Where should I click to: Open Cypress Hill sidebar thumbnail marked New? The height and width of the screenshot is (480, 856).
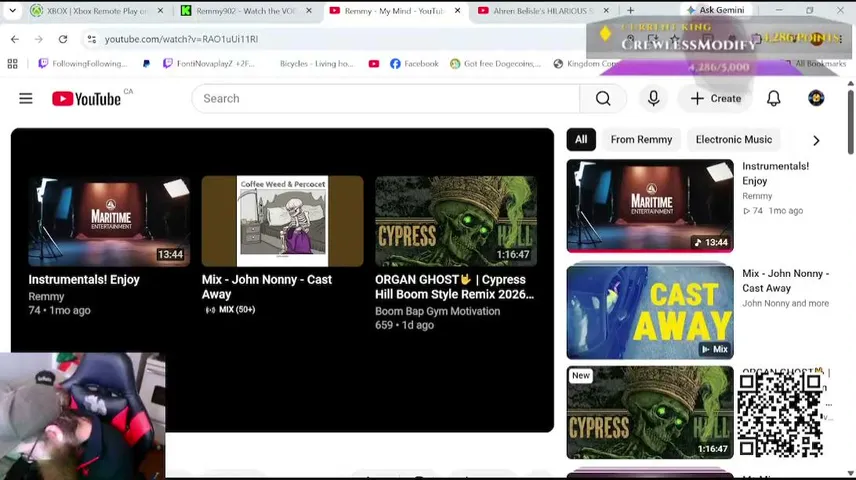[650, 413]
